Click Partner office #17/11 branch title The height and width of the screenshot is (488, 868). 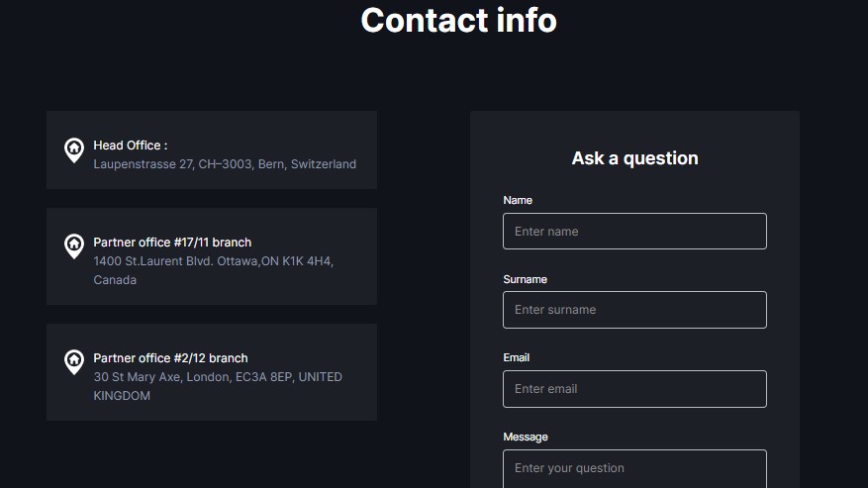(x=172, y=243)
